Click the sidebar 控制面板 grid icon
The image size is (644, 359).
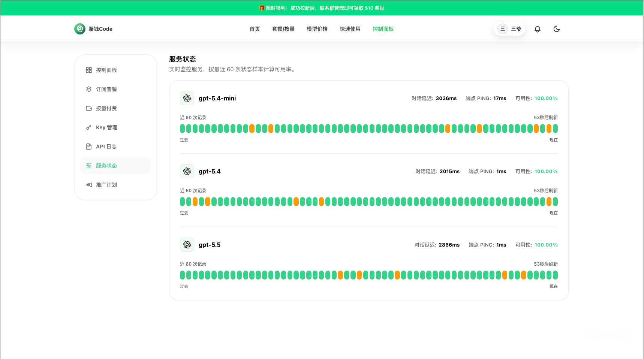click(x=89, y=70)
